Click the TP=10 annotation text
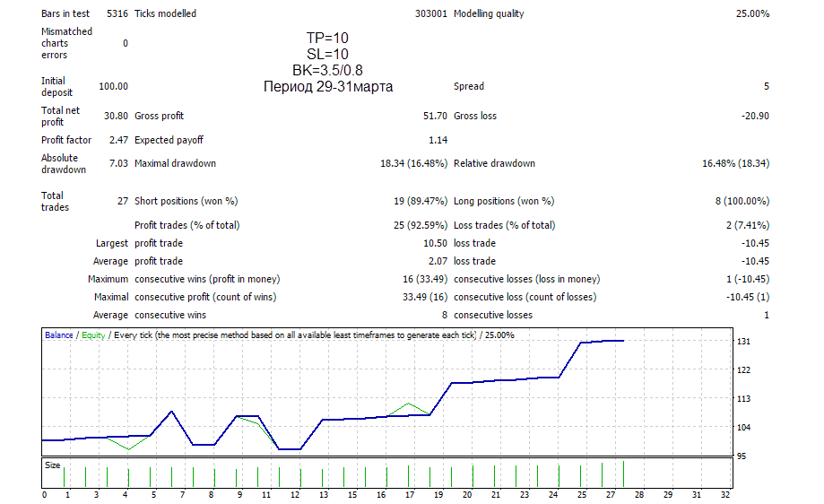The image size is (824, 504). pos(327,38)
